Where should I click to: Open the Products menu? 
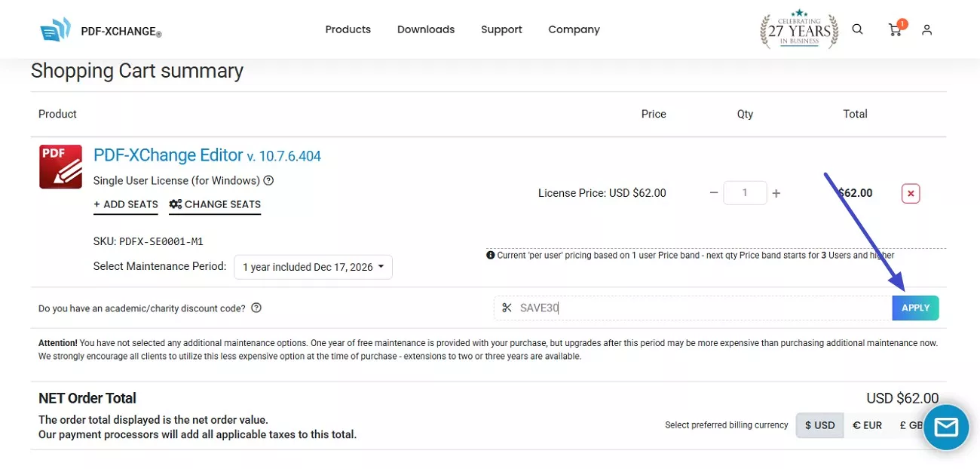coord(348,29)
